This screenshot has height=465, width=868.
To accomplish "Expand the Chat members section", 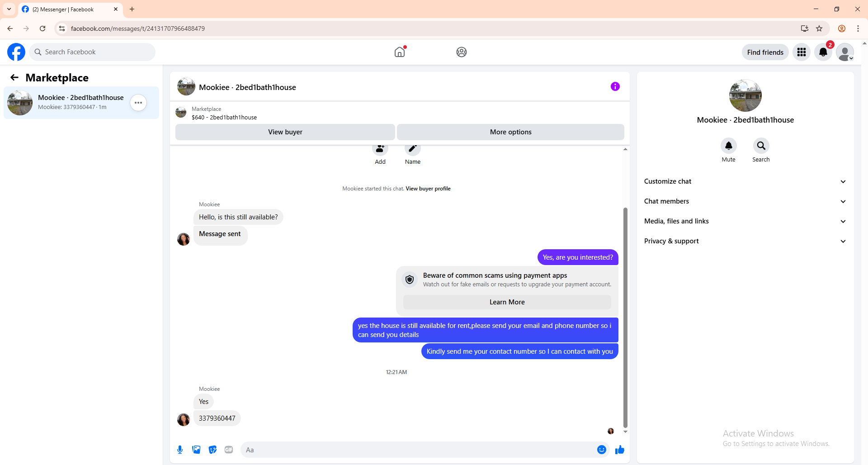I will tap(745, 201).
